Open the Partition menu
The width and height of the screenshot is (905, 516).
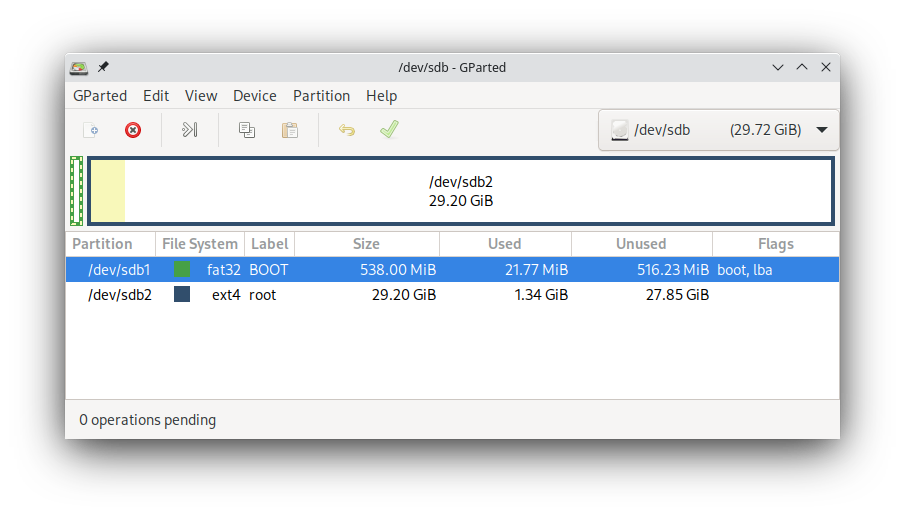pyautogui.click(x=321, y=96)
